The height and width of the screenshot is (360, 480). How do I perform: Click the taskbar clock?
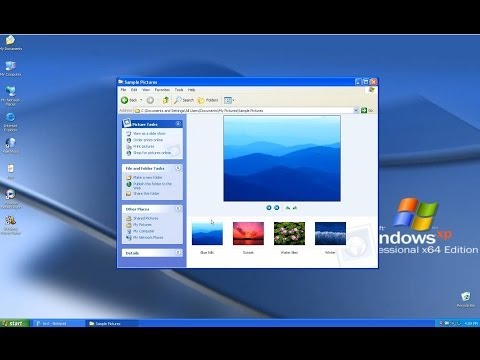click(471, 323)
